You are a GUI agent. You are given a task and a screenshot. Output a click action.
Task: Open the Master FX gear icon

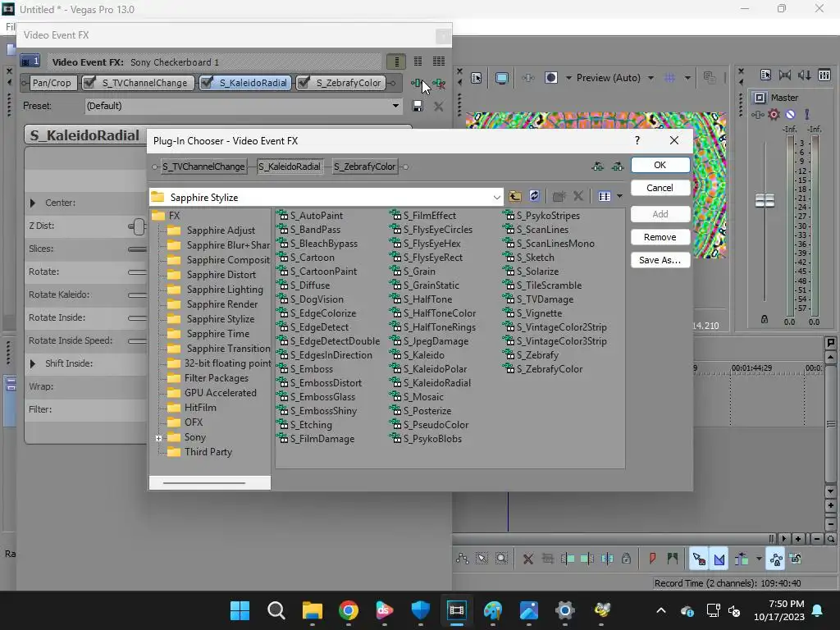coord(774,114)
